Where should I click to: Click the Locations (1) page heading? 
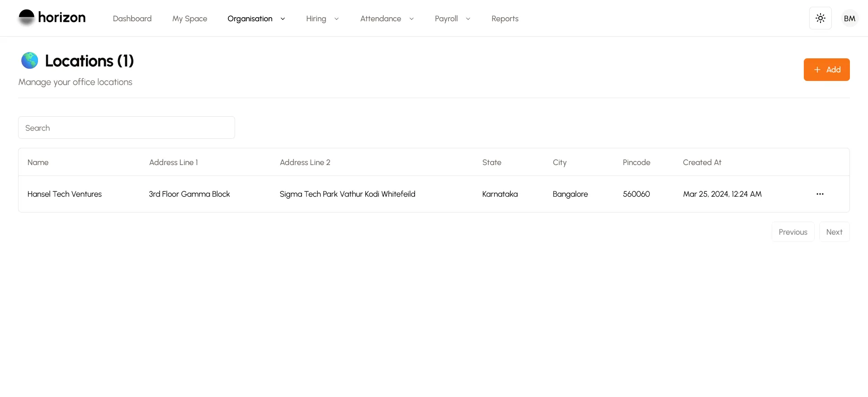point(90,61)
